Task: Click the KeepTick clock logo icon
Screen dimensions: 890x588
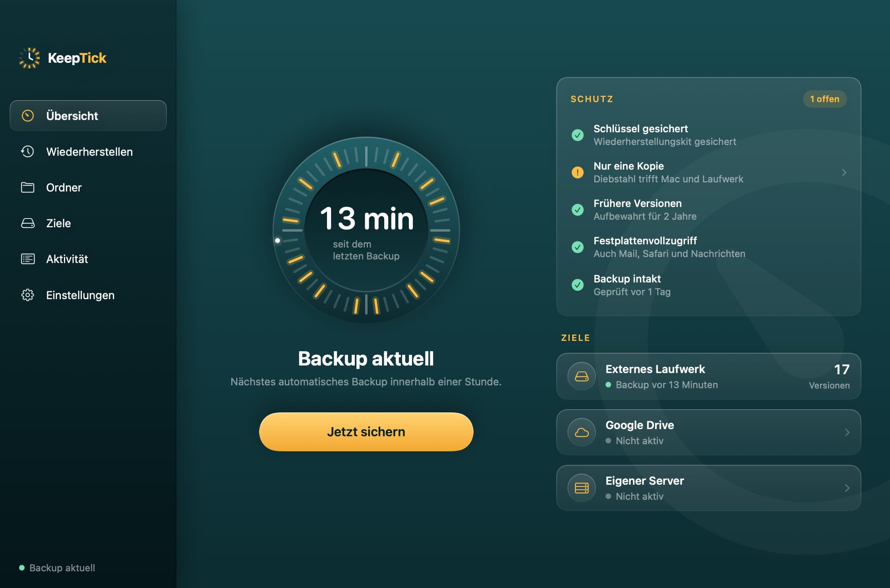Action: [x=29, y=58]
